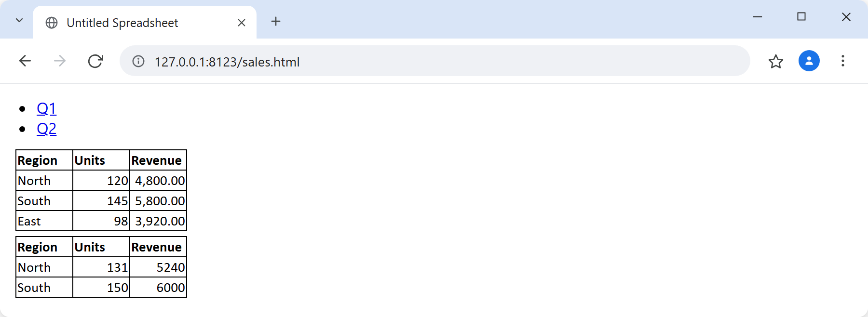868x317 pixels.
Task: Close the Untitled Spreadsheet tab
Action: [242, 23]
